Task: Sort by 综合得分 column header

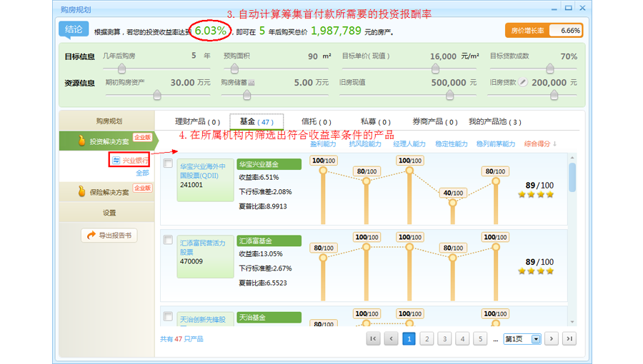Action: tap(540, 144)
